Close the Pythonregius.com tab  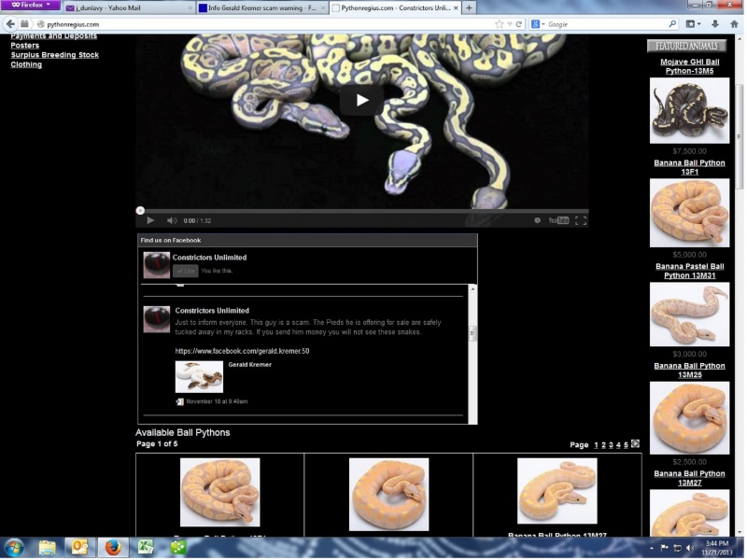[456, 7]
